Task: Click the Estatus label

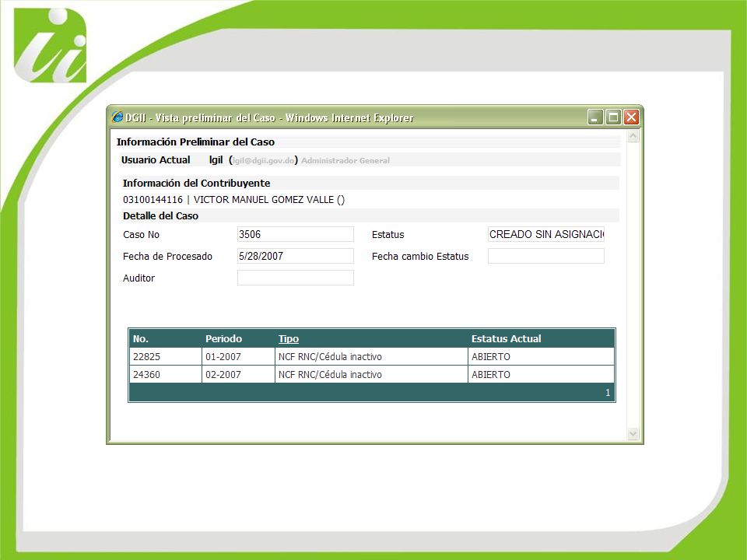Action: point(388,235)
